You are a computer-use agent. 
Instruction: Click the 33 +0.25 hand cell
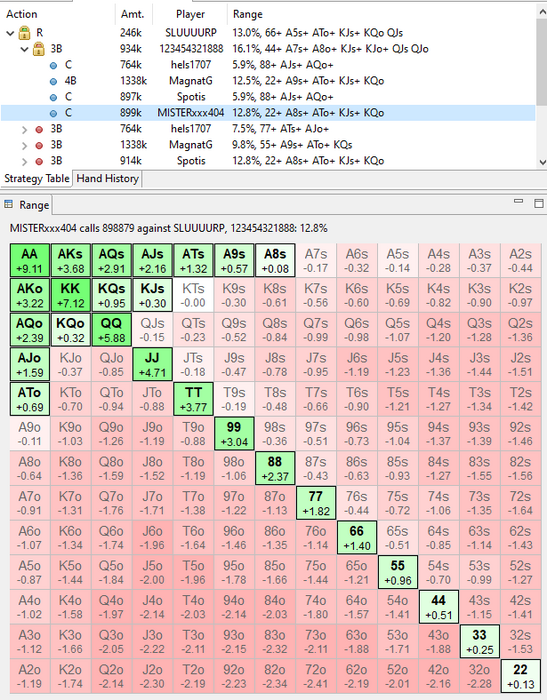(x=480, y=641)
